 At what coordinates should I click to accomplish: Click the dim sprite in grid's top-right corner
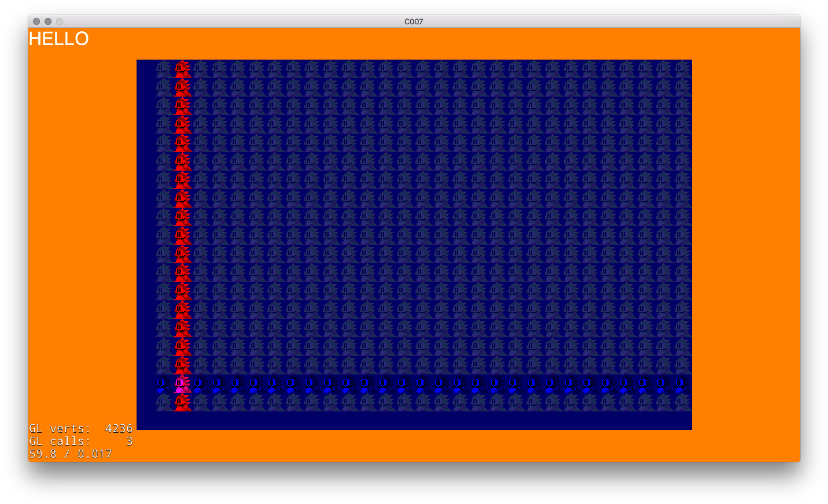(682, 69)
